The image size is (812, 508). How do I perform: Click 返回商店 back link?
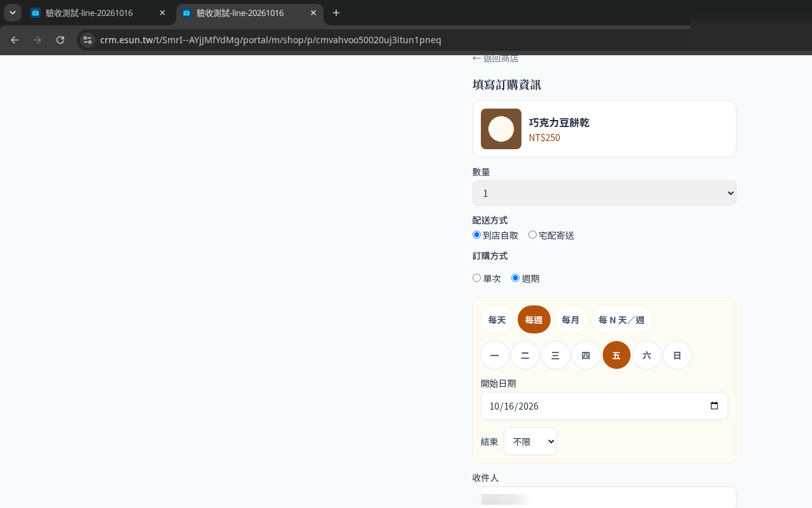point(495,58)
